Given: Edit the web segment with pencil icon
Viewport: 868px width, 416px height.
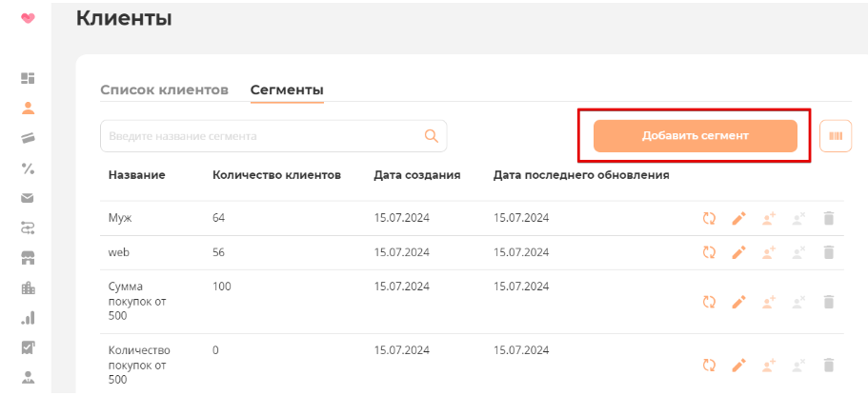Looking at the screenshot, I should [x=738, y=253].
